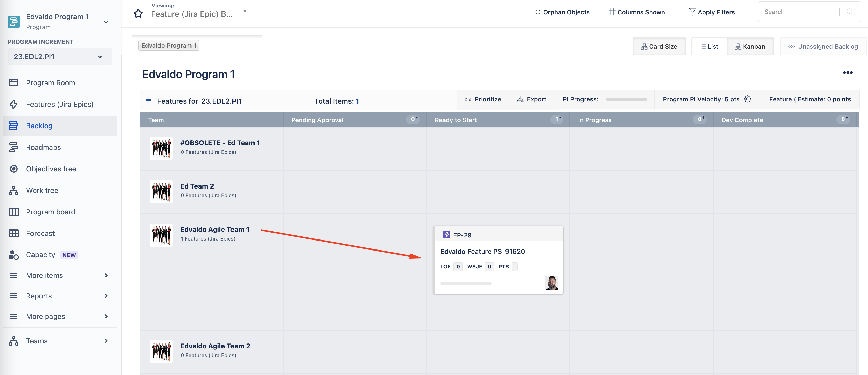This screenshot has height=375, width=868.
Task: Click the favorite star icon
Action: pos(138,14)
